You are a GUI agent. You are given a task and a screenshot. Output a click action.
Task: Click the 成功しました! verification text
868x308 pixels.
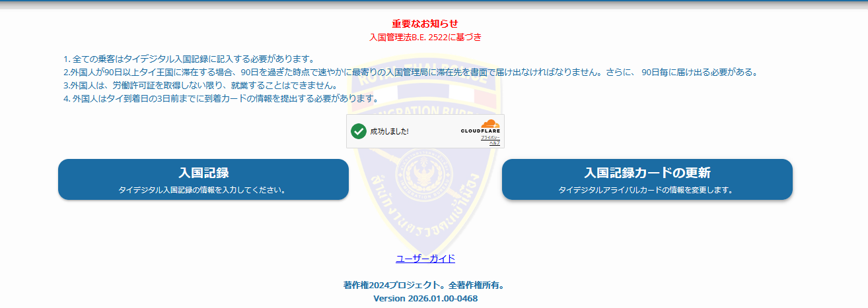389,131
